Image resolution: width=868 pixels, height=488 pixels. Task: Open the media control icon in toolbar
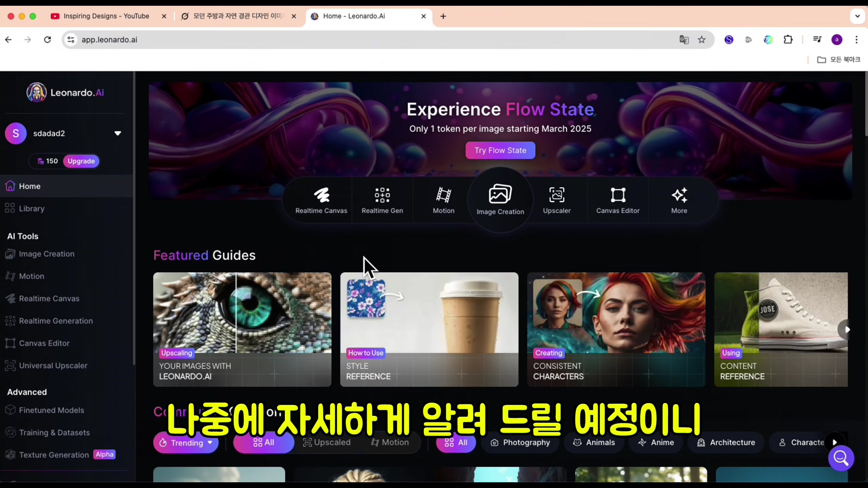tap(817, 40)
